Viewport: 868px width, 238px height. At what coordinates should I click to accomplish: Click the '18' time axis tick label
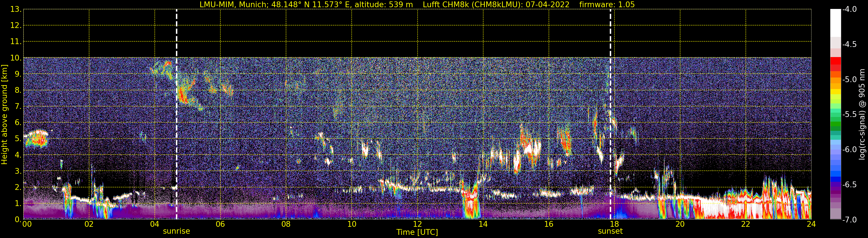coord(614,224)
